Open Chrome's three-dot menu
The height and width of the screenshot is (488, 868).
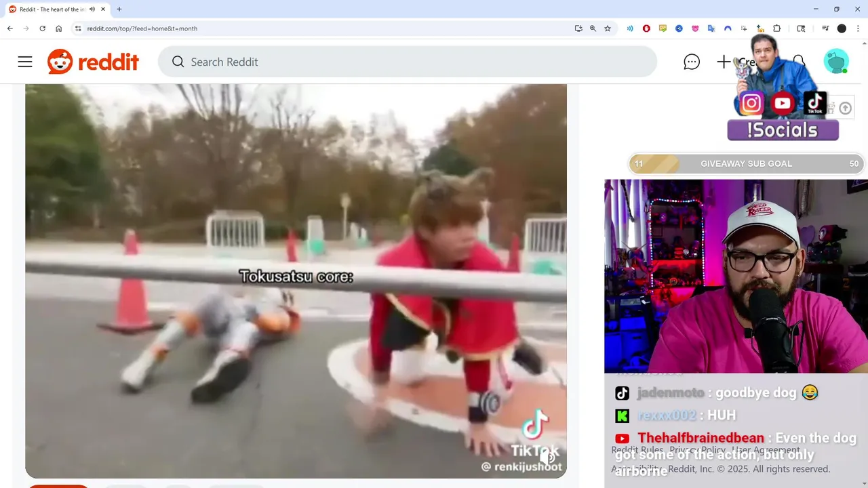coord(859,28)
